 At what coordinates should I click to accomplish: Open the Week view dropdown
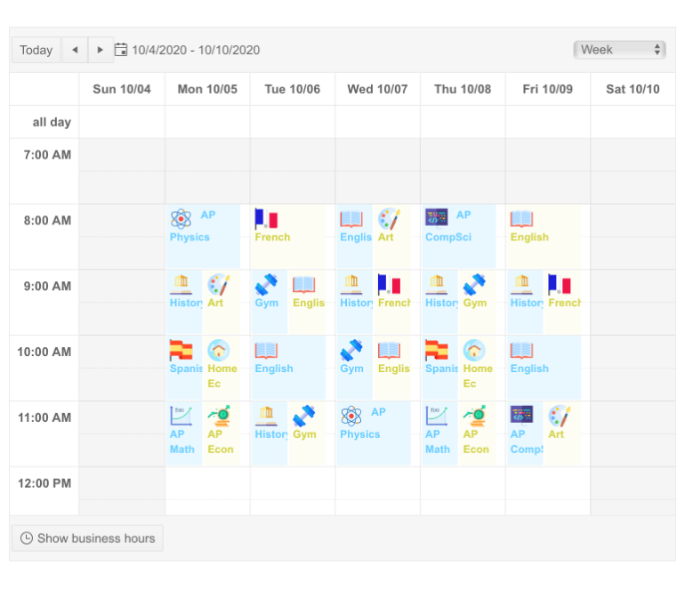tap(620, 50)
